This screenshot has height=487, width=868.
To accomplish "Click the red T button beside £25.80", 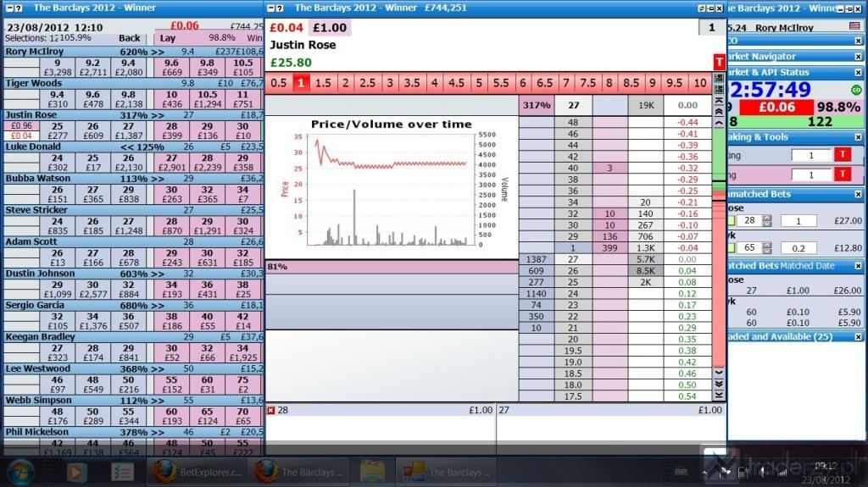I will tap(719, 62).
